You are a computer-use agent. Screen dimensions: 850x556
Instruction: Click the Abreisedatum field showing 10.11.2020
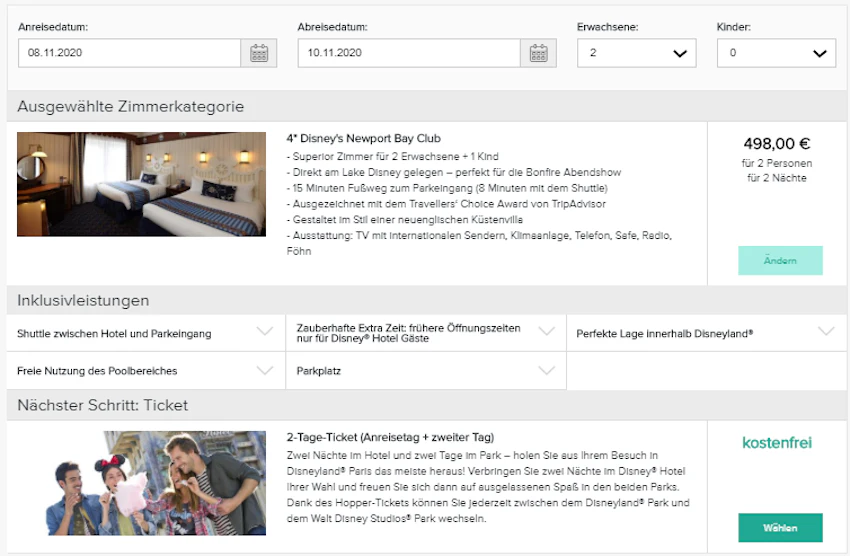coord(409,53)
